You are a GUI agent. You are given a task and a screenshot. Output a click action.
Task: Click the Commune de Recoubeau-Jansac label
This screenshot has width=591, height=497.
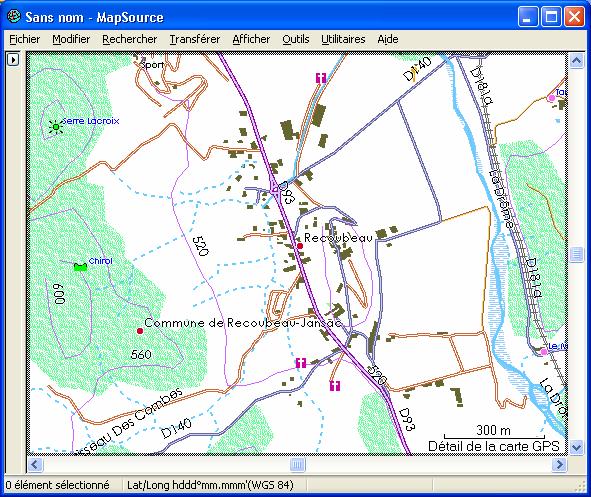pos(243,323)
